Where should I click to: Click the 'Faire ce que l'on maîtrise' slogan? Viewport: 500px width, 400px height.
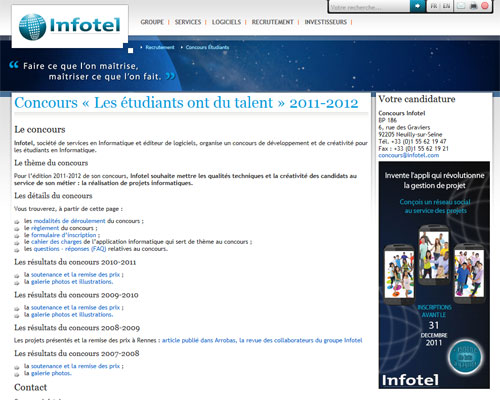(92, 71)
